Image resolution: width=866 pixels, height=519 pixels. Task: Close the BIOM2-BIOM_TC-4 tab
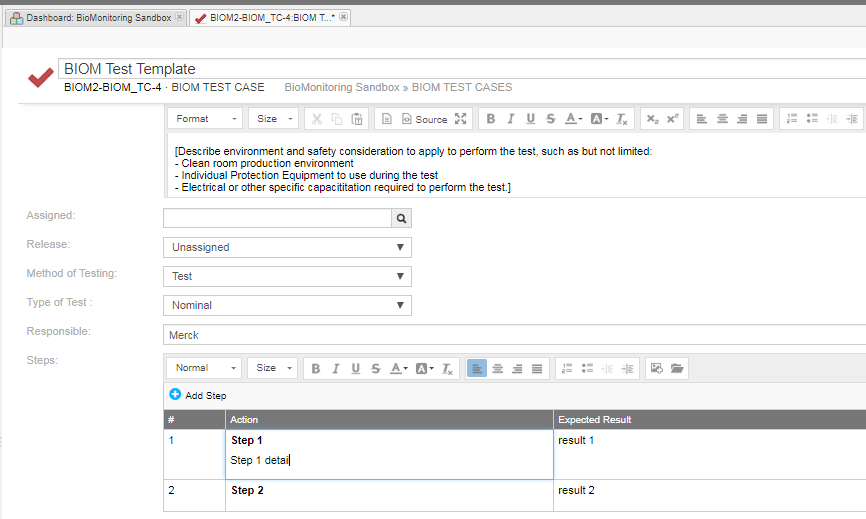point(344,17)
